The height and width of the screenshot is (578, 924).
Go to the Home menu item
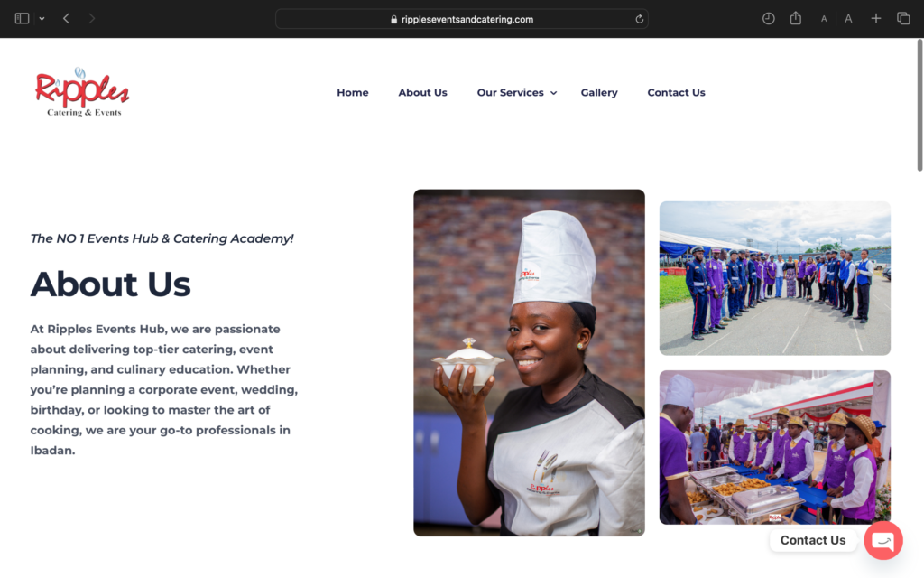tap(353, 93)
